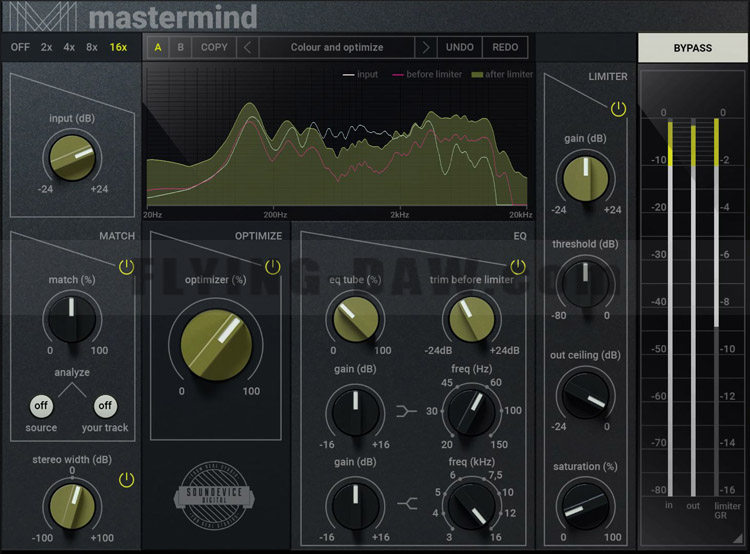Screen dimensions: 750x554
Task: Click the BYPASS button
Action: coord(693,48)
